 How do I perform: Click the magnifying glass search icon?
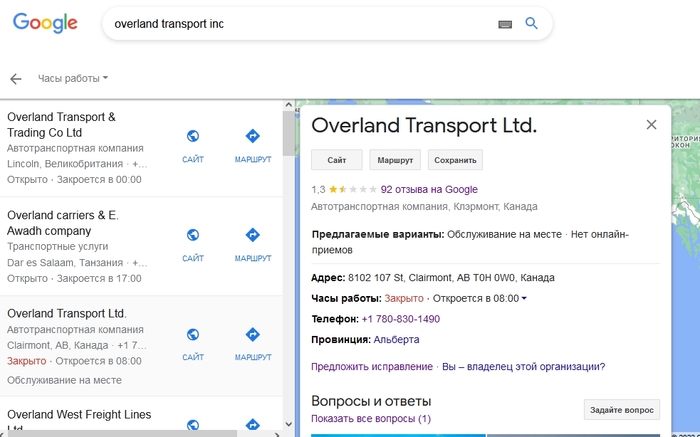click(532, 24)
